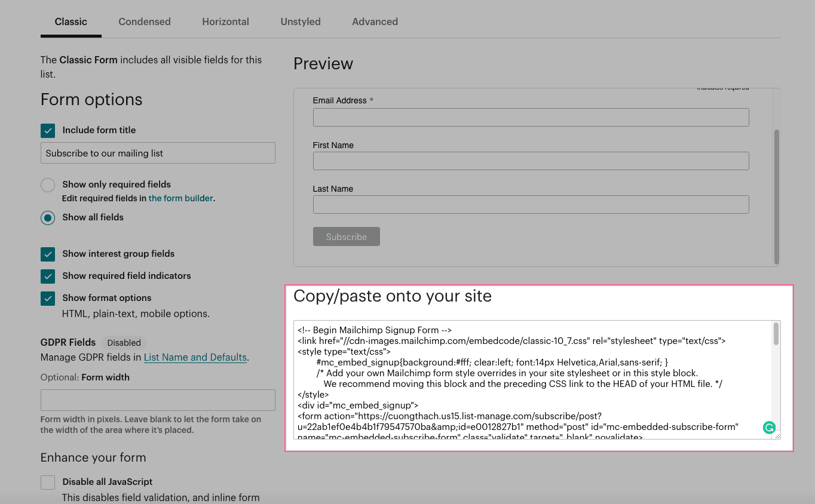The height and width of the screenshot is (504, 815).
Task: Click the preview panel vertical scrollbar
Action: coord(776,196)
